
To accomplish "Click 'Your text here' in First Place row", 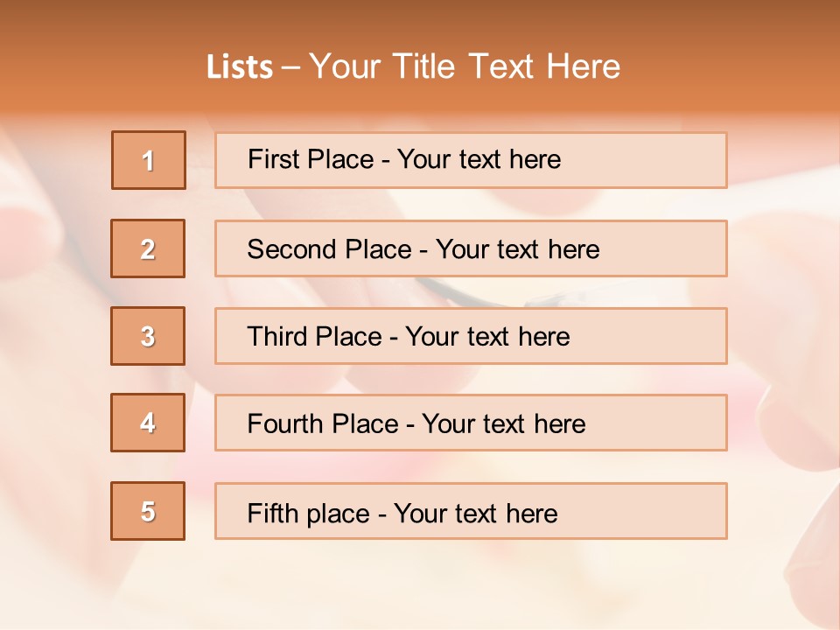I will [x=479, y=159].
